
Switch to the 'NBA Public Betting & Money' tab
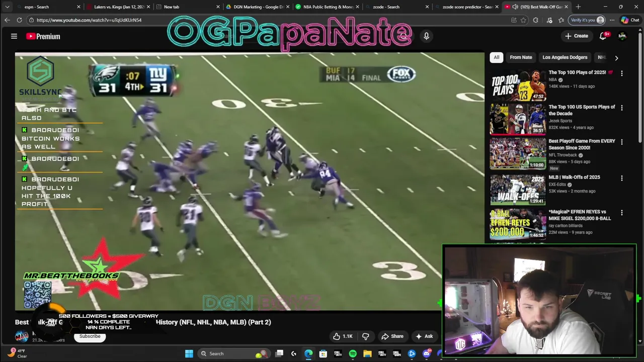(x=327, y=7)
